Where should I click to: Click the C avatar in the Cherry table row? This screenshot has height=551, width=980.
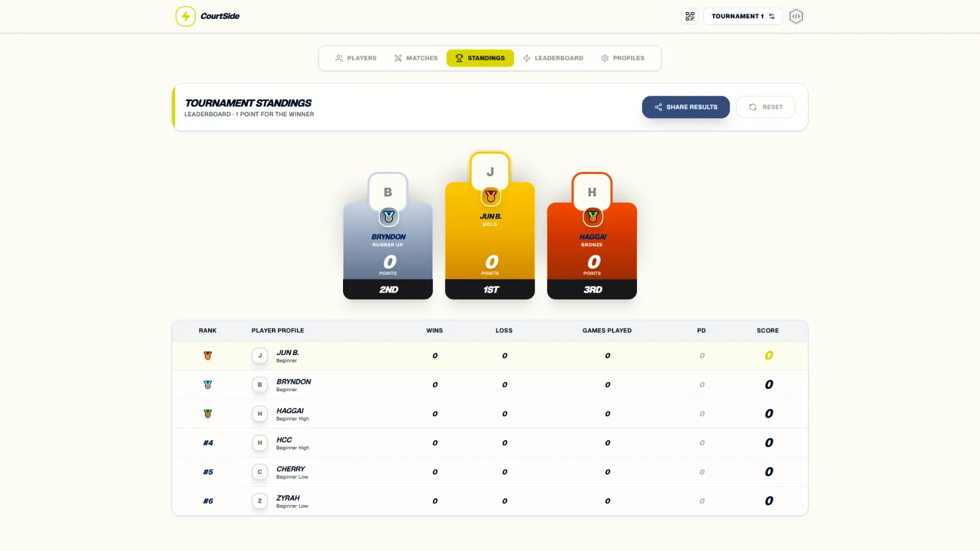tap(260, 472)
